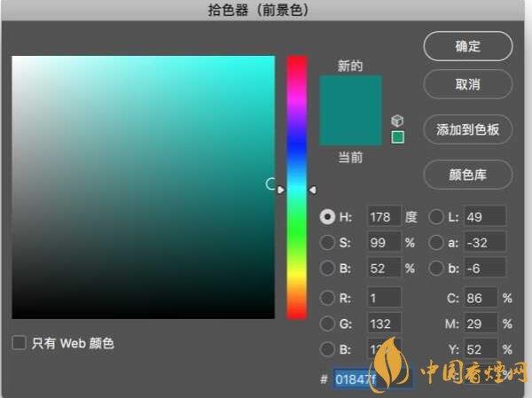Cancel the dialog with the 取消 button
Image resolution: width=532 pixels, height=398 pixels.
[467, 84]
